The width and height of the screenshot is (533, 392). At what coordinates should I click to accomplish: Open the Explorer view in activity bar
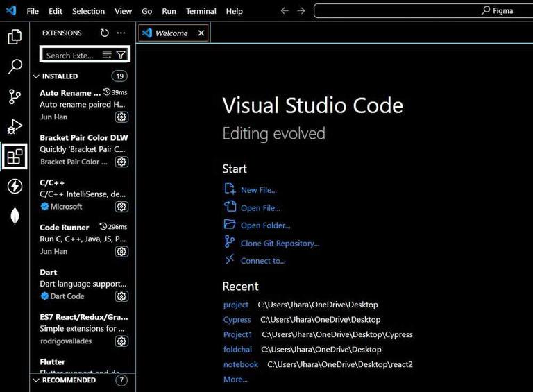(x=15, y=37)
